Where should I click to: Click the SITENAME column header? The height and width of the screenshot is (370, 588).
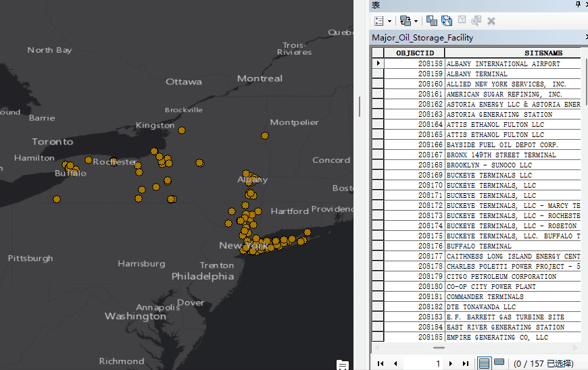(513, 53)
